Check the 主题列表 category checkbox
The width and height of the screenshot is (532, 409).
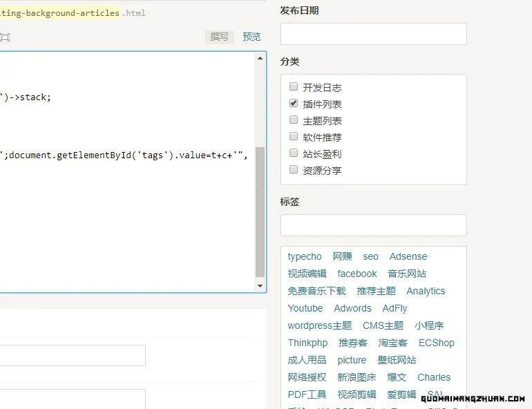coord(294,120)
